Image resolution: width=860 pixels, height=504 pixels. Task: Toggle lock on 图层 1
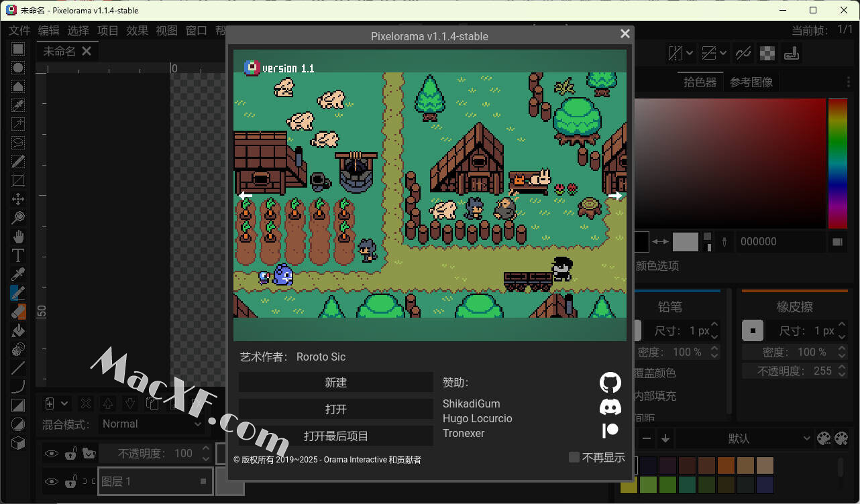pyautogui.click(x=70, y=481)
